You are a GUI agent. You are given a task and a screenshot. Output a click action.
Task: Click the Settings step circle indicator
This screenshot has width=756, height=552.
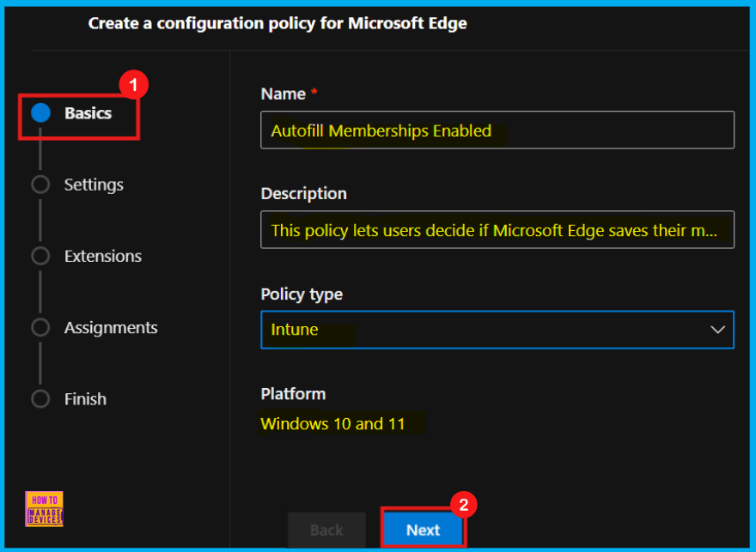(40, 185)
